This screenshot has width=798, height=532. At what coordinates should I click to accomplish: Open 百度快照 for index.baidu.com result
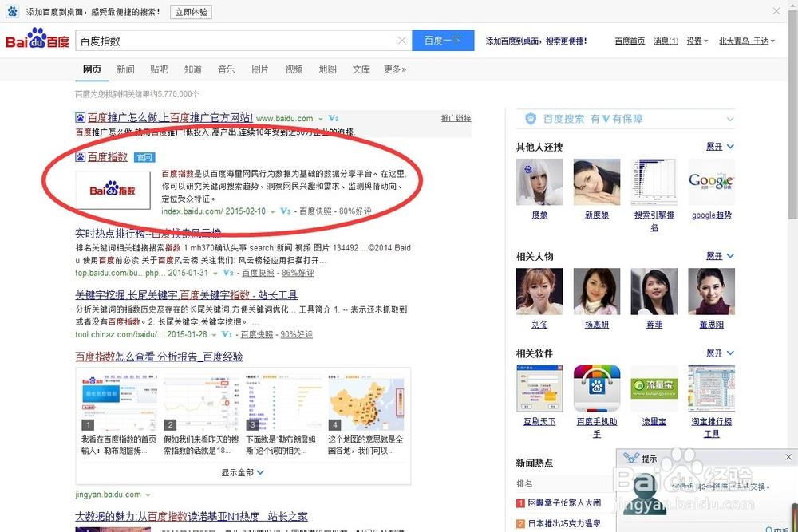[x=315, y=211]
